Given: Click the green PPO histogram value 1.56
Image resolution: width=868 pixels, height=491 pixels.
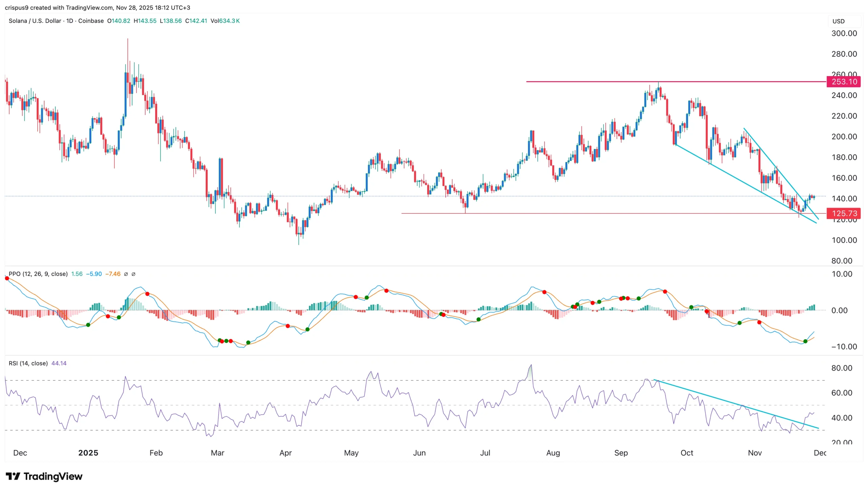Looking at the screenshot, I should coord(77,274).
